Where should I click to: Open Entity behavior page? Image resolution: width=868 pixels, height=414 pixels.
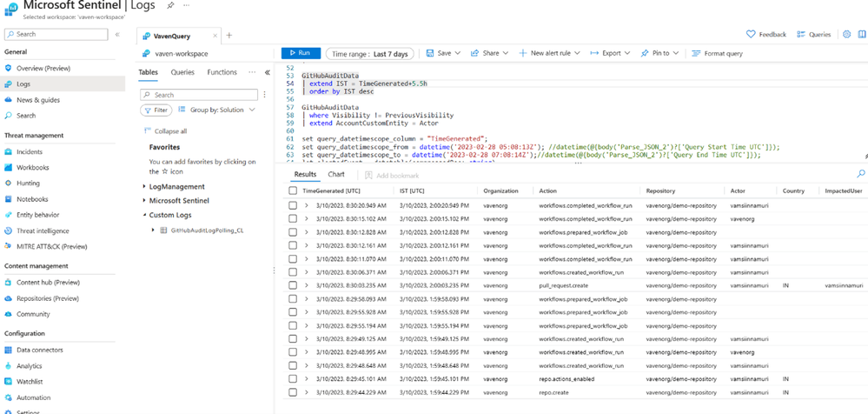[37, 215]
